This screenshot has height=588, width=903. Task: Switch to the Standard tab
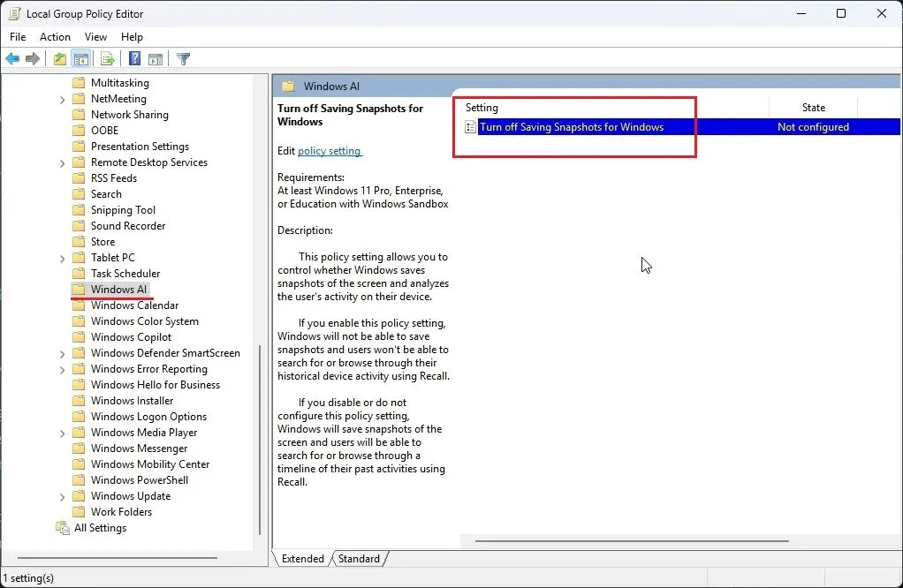[359, 558]
